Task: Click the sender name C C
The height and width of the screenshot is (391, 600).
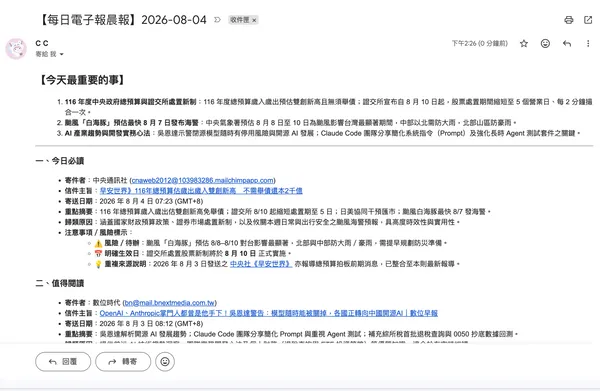Action: [42, 43]
